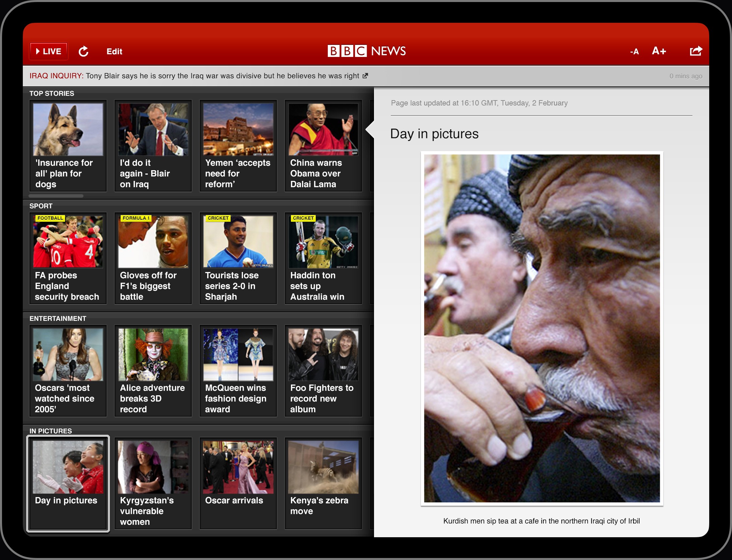Viewport: 732px width, 560px height.
Task: Click the BBC News logo
Action: [x=366, y=51]
